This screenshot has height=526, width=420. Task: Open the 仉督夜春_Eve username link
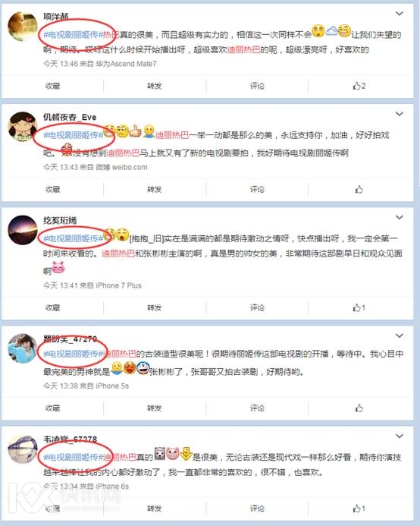click(70, 117)
